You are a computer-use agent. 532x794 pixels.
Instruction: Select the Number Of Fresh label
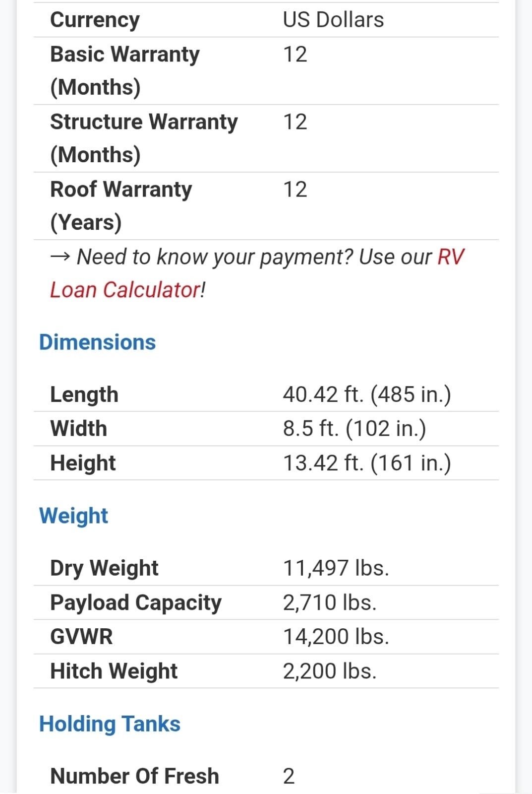pyautogui.click(x=134, y=776)
